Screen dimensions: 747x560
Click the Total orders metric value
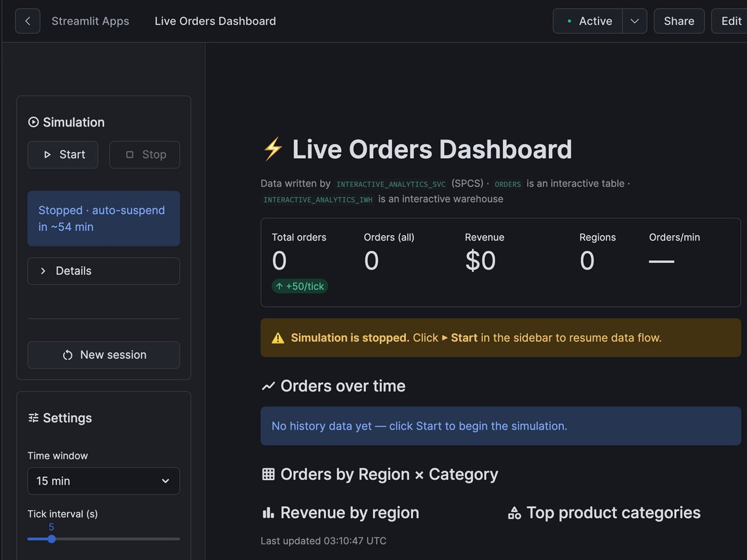pyautogui.click(x=279, y=261)
